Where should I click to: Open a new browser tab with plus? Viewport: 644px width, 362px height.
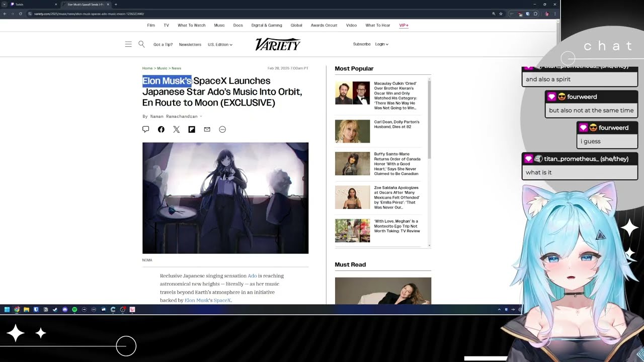(116, 5)
